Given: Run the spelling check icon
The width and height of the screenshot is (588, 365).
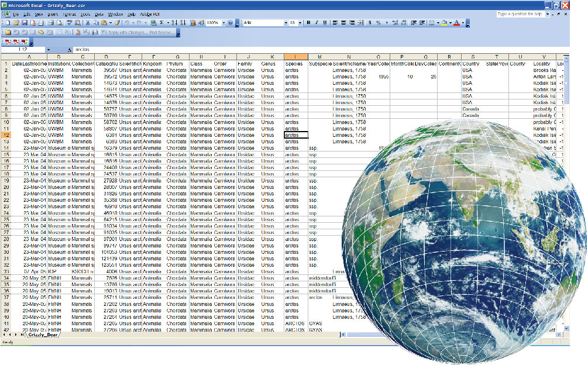Looking at the screenshot, I should click(70, 23).
